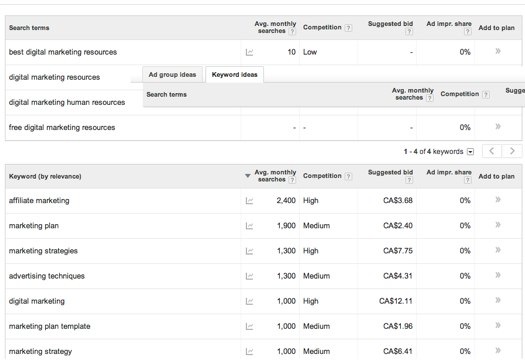Open the keywords-per-page dropdown next to 1 - 4 of 4
Screen dimensions: 525x360
(470, 152)
